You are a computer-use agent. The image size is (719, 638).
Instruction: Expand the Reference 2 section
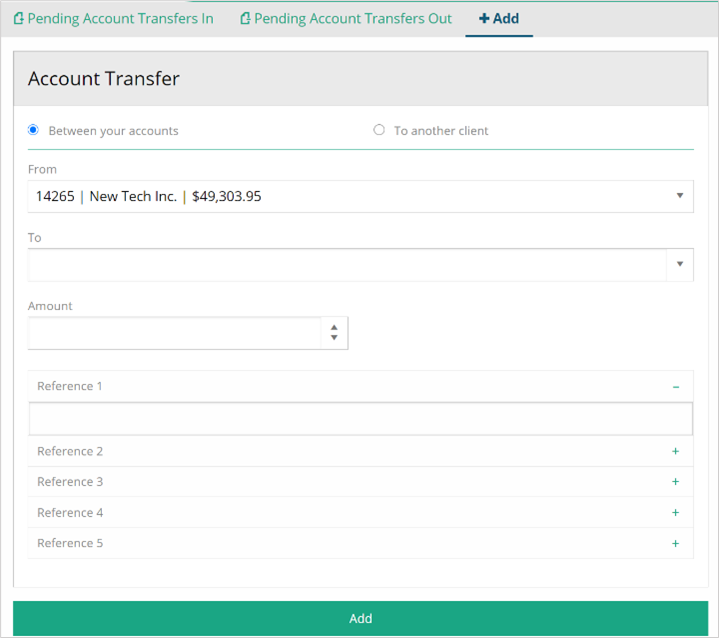[x=70, y=452]
